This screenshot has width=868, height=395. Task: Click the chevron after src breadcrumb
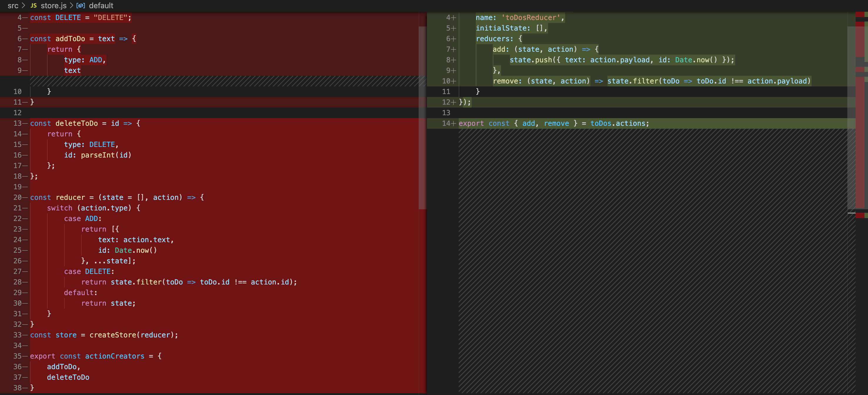tap(23, 5)
